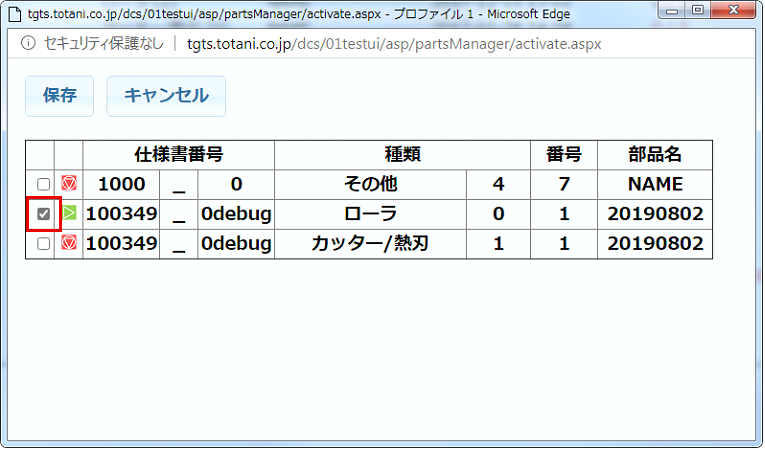The width and height of the screenshot is (765, 450).
Task: Click the red status icon in the 1000 row
Action: pyautogui.click(x=69, y=184)
